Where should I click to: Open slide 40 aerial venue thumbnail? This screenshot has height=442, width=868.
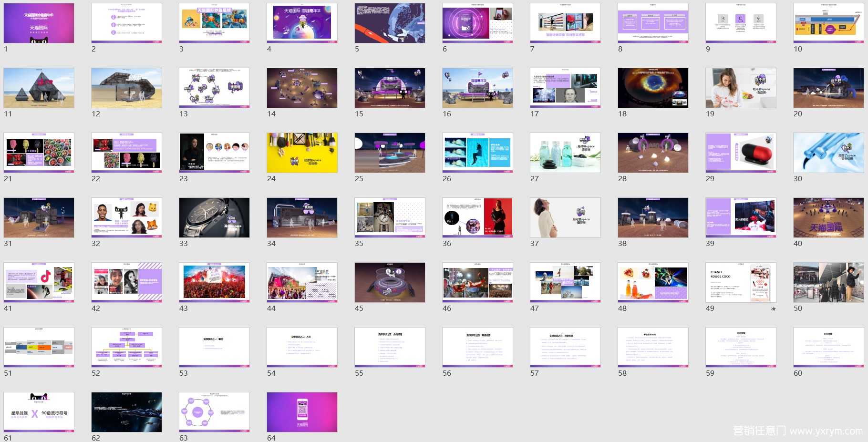pyautogui.click(x=828, y=217)
